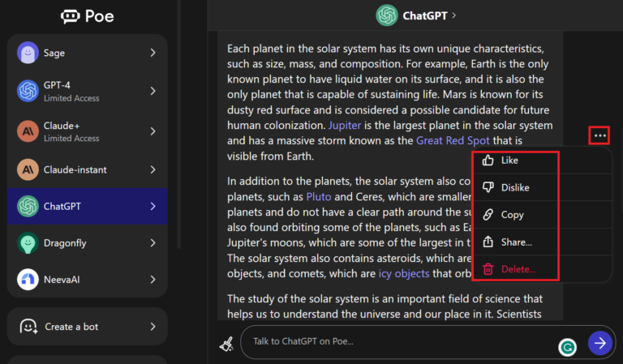Expand the Create a bot chevron
The width and height of the screenshot is (623, 364).
coord(153,326)
